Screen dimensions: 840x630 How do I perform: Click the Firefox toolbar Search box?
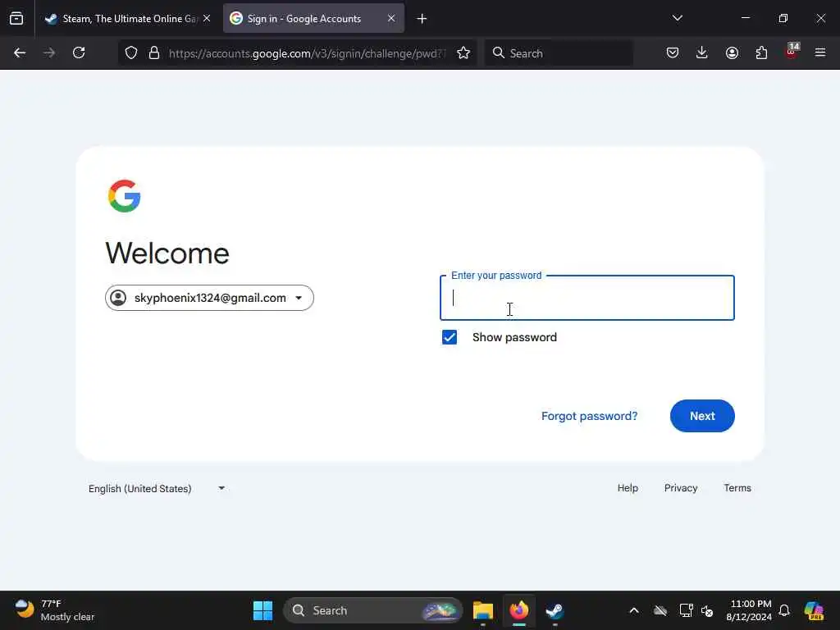[x=559, y=53]
